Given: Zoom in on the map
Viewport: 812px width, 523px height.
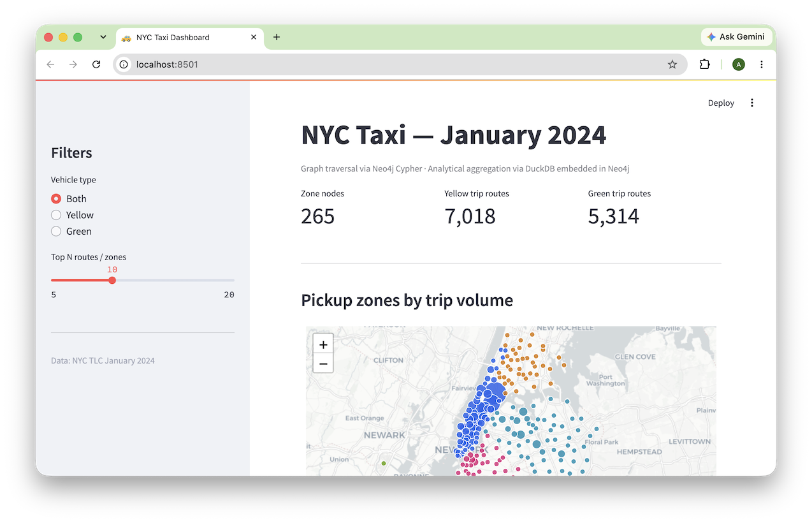Looking at the screenshot, I should pos(323,344).
